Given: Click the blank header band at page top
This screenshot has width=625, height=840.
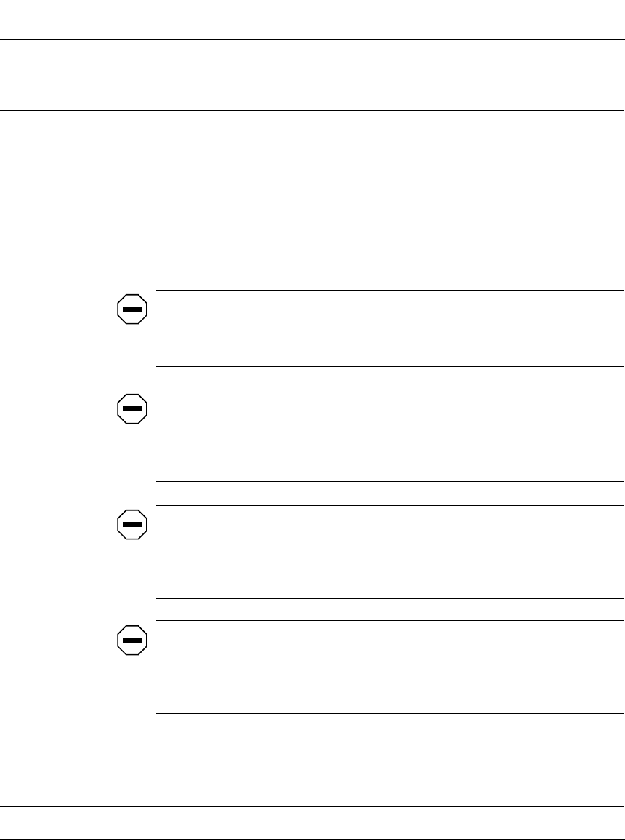Looking at the screenshot, I should (312, 61).
